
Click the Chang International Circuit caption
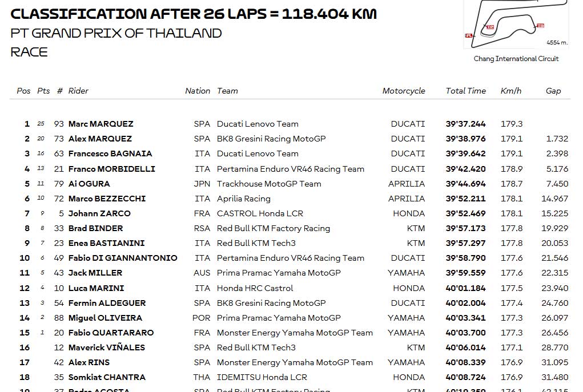point(516,59)
